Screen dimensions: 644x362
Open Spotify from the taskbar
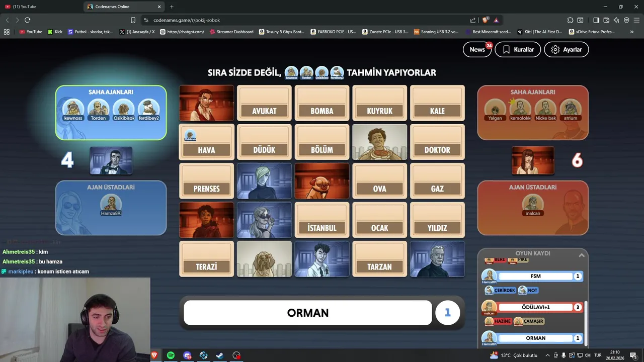click(171, 355)
